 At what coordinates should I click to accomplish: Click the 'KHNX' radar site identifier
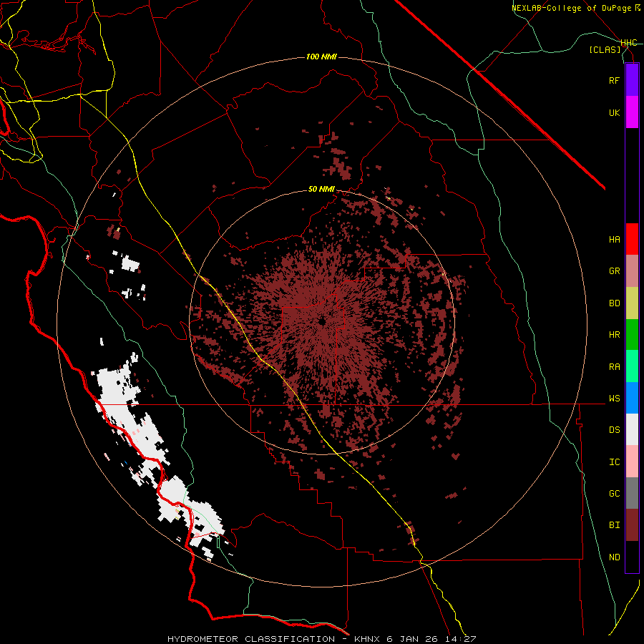[x=368, y=639]
